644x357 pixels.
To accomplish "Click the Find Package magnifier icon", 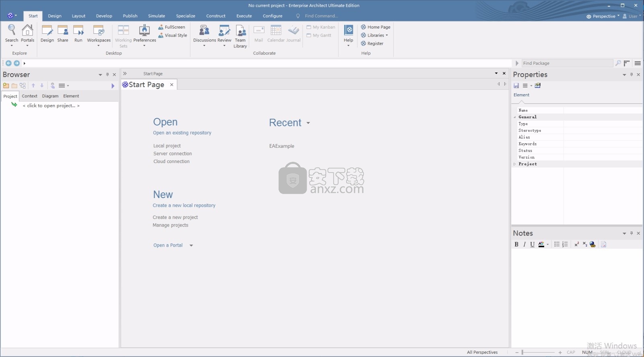I will click(x=618, y=63).
